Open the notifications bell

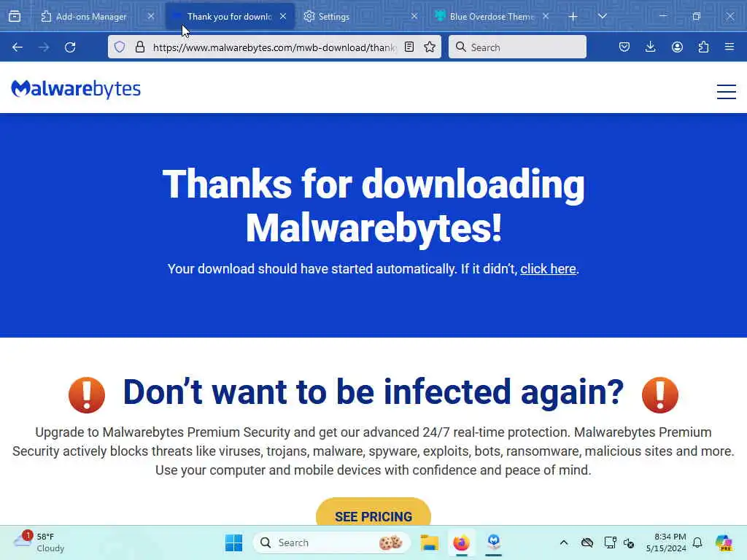pyautogui.click(x=697, y=542)
